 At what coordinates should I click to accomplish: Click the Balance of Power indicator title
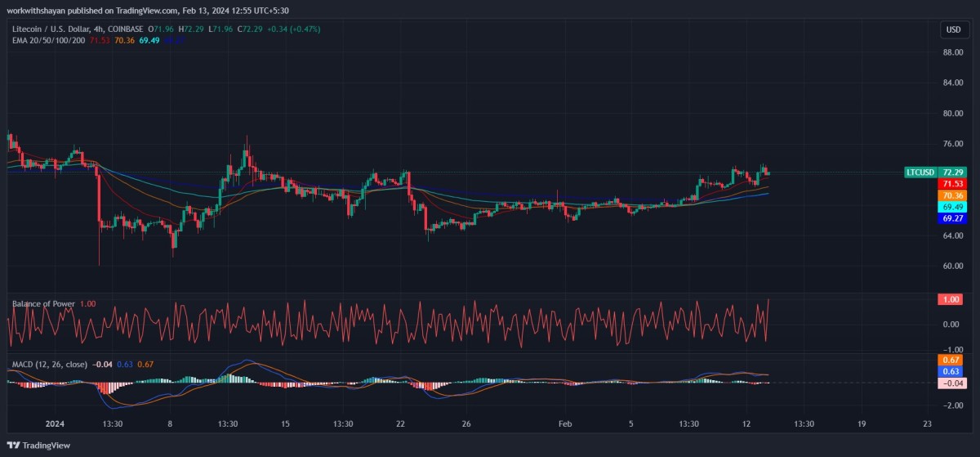(x=43, y=304)
